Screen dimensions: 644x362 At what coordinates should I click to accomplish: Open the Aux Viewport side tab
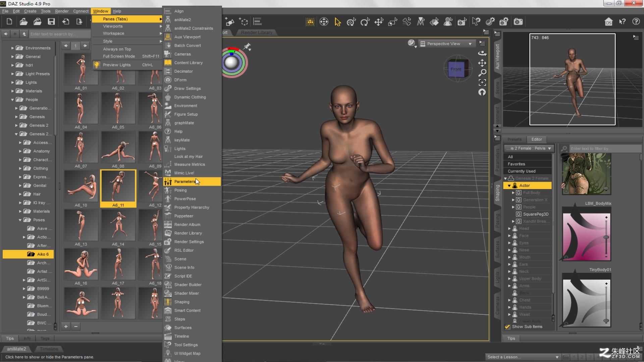(497, 56)
